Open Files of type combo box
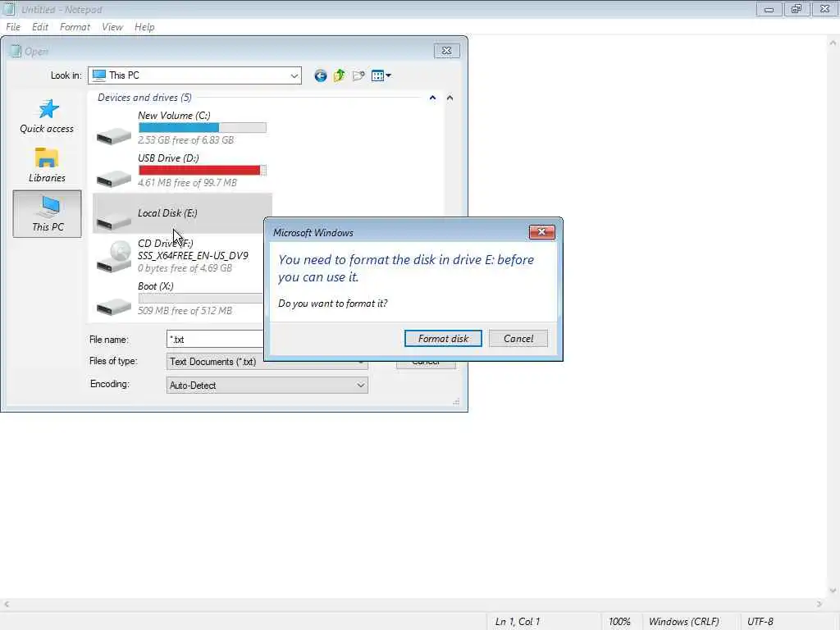 click(267, 362)
